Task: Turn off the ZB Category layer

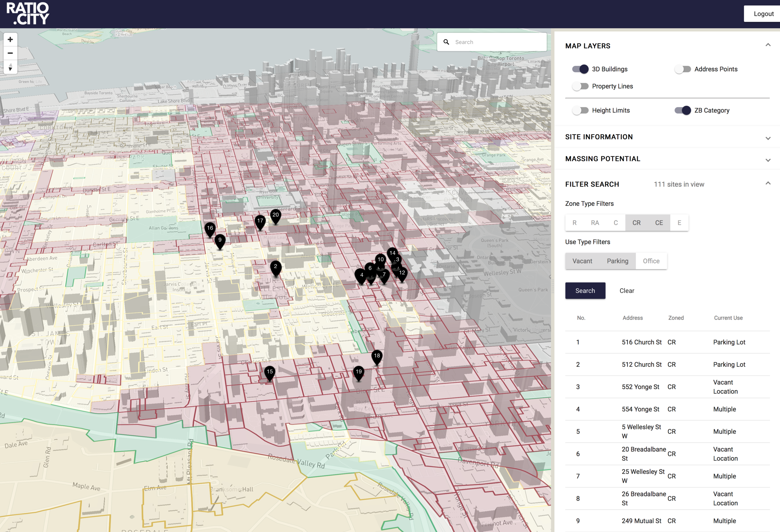Action: (x=683, y=110)
